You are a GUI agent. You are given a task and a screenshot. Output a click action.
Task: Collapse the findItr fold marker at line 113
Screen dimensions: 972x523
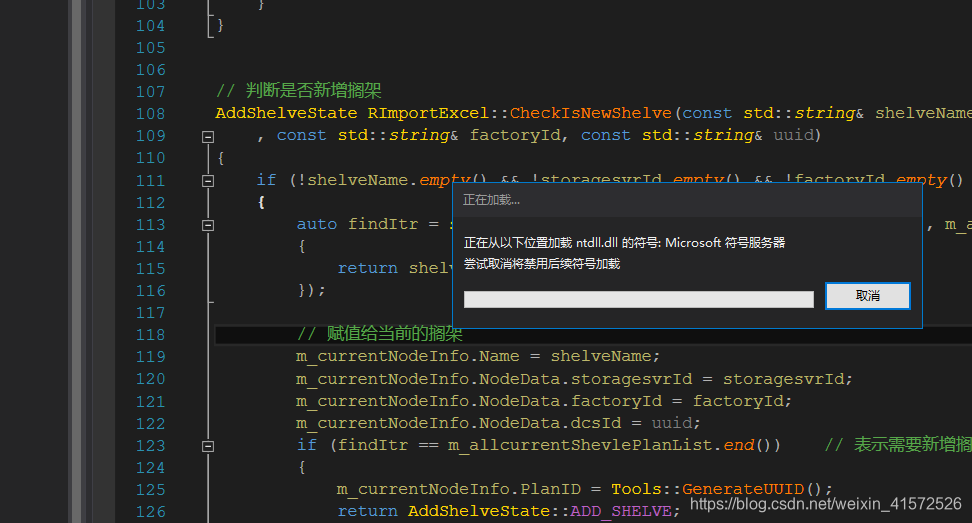click(x=208, y=225)
